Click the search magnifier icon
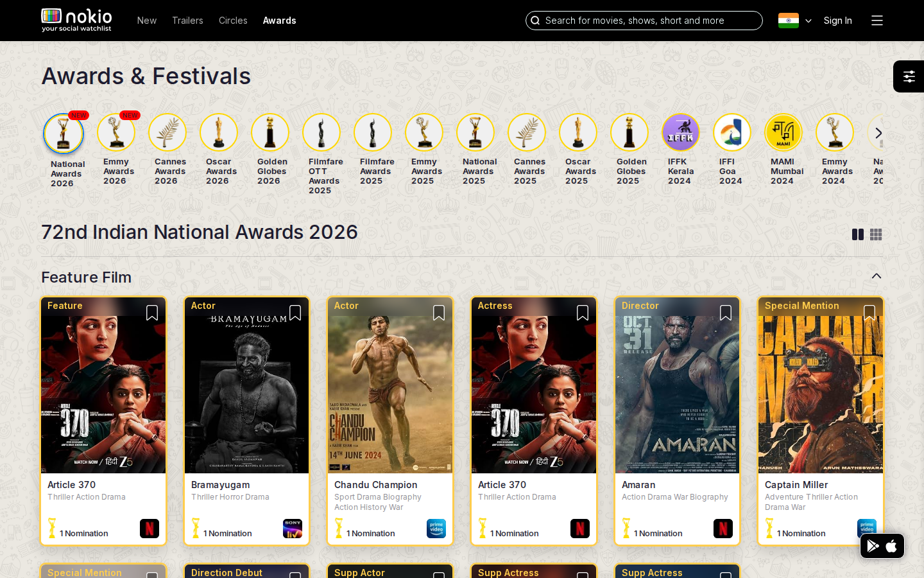Image resolution: width=924 pixels, height=578 pixels. [535, 21]
